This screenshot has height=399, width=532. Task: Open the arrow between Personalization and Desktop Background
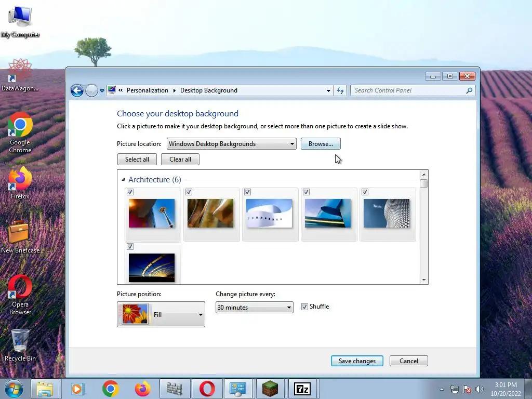click(175, 90)
